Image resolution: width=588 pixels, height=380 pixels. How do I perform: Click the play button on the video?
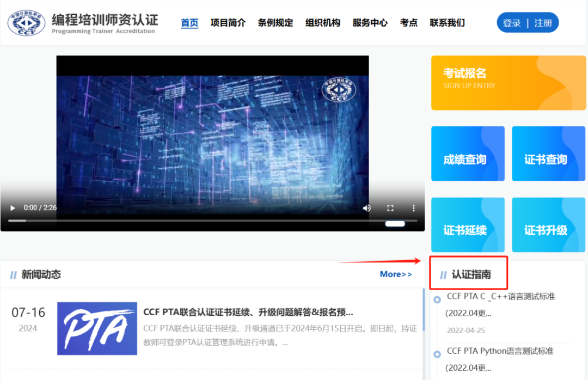point(13,207)
